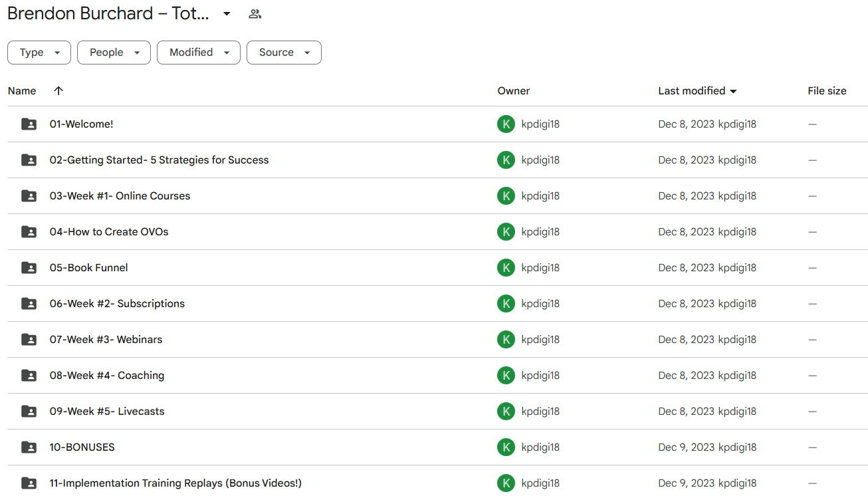This screenshot has height=498, width=868.
Task: Click folder icon for 08-Week #4- Coaching
Action: [x=29, y=376]
